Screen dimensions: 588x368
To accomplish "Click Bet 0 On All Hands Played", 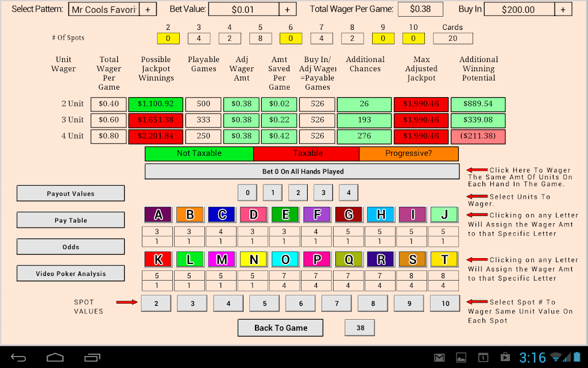I will [x=302, y=171].
